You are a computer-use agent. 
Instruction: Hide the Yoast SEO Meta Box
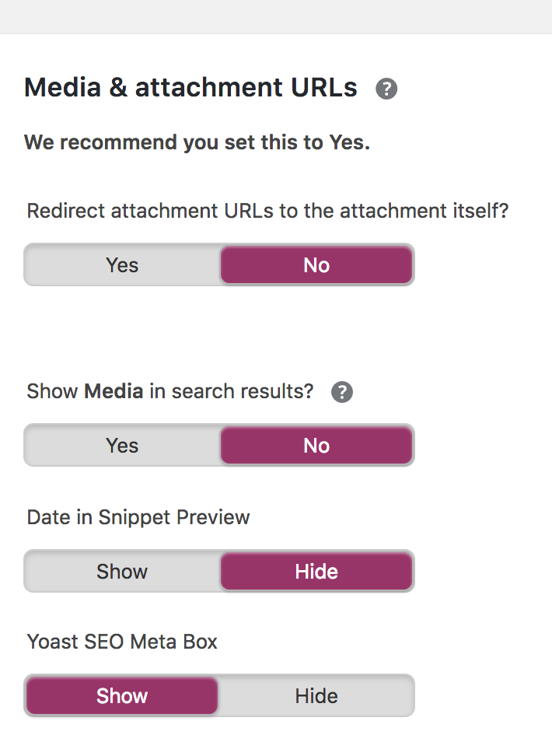(316, 695)
